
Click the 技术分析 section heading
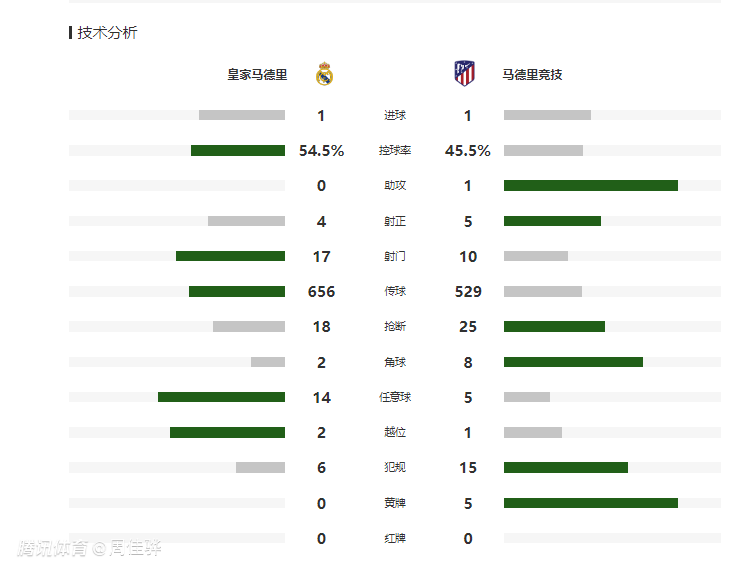coord(107,33)
